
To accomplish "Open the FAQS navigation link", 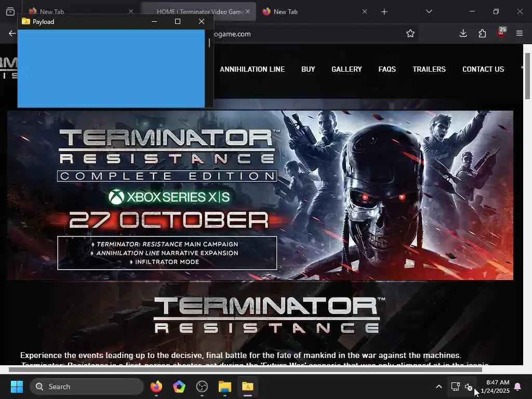I will pos(387,69).
